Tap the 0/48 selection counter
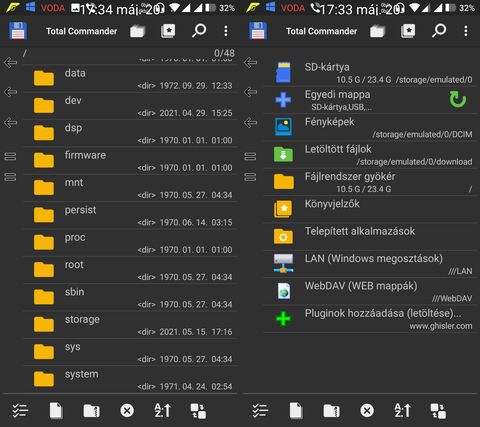 pos(224,53)
